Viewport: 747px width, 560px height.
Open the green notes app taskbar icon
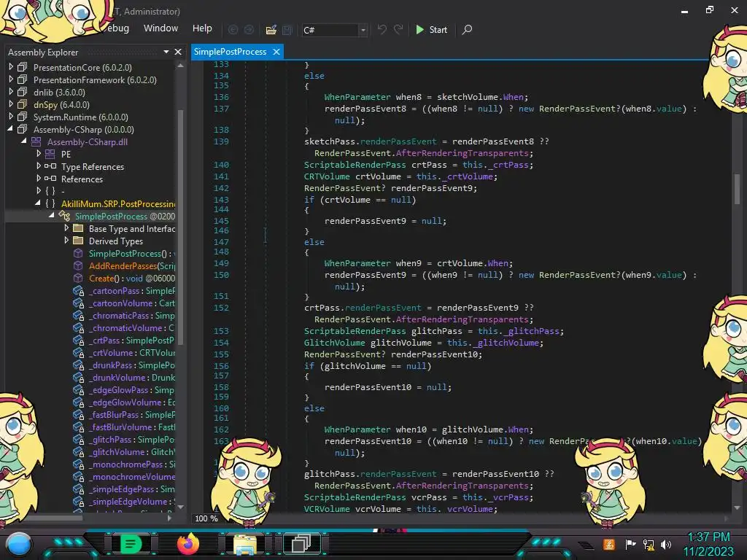tap(131, 544)
